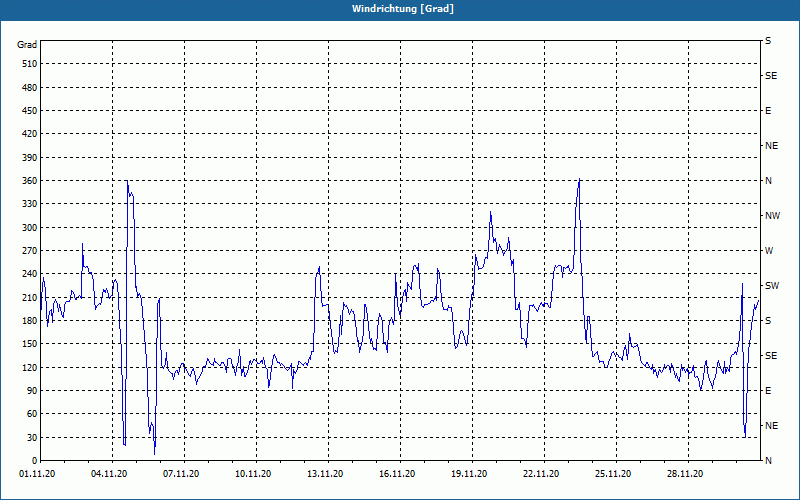The height and width of the screenshot is (500, 800).
Task: Click the y-axis value 240
Action: click(30, 274)
